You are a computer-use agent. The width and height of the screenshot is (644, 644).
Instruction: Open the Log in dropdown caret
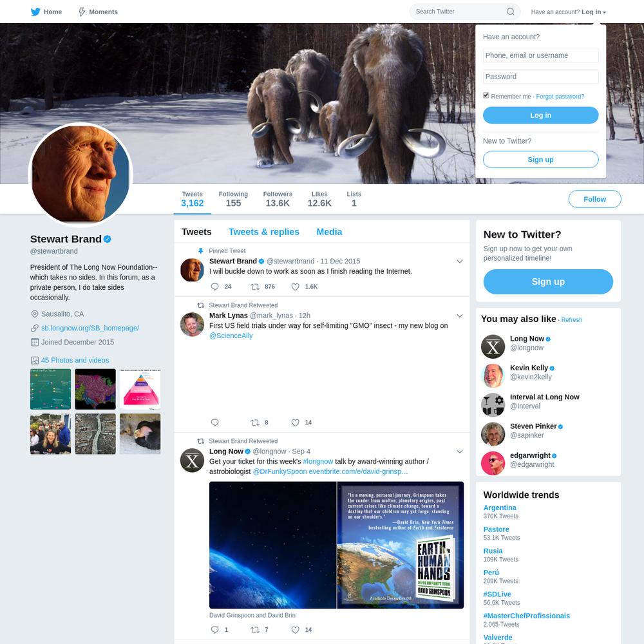click(x=604, y=12)
